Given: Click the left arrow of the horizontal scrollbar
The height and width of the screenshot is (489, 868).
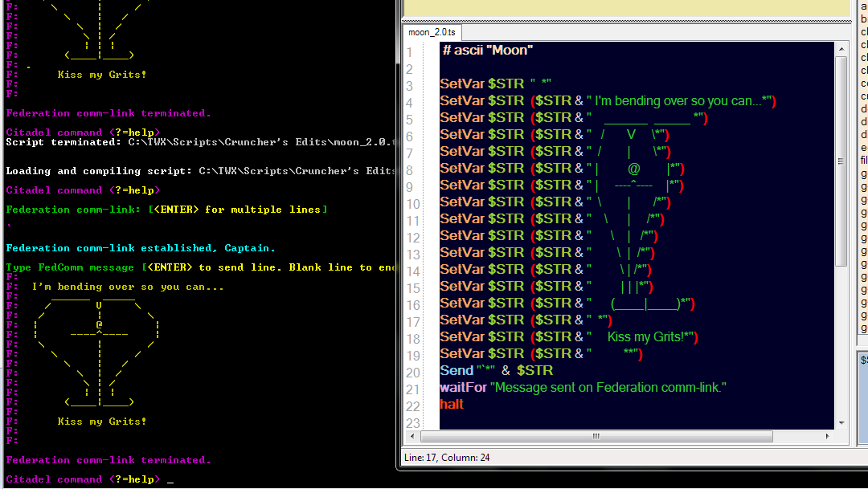Looking at the screenshot, I should coord(411,436).
